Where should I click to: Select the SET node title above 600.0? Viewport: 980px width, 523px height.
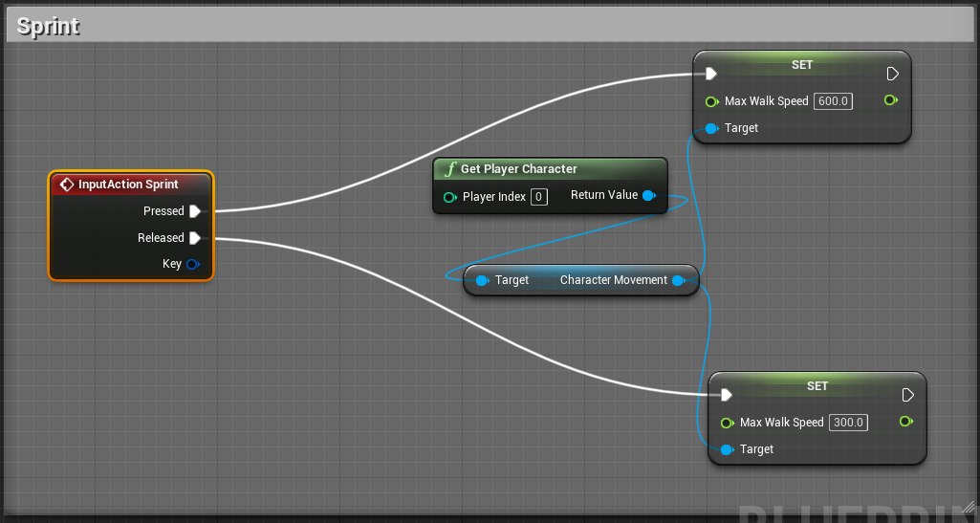point(802,65)
